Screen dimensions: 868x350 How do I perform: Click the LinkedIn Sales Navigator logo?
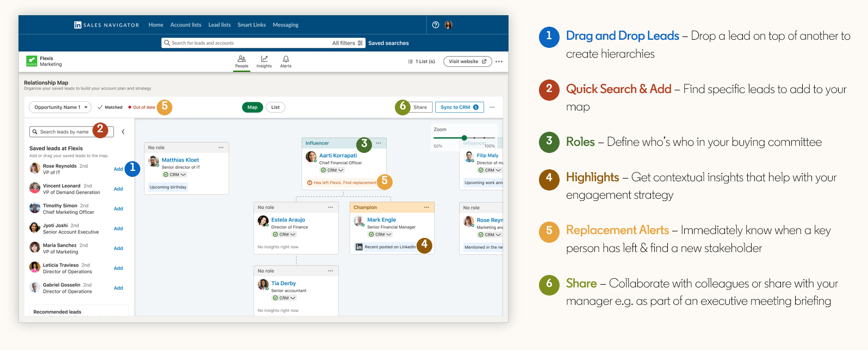[107, 25]
